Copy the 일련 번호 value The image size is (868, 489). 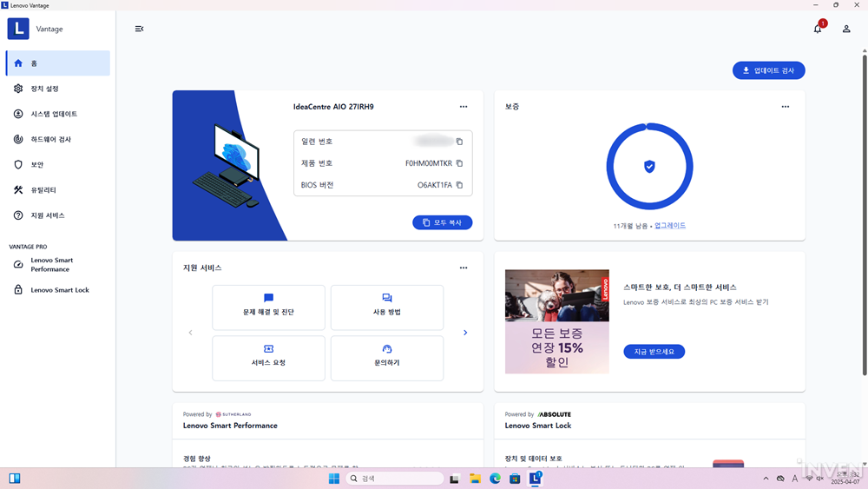[x=459, y=142]
